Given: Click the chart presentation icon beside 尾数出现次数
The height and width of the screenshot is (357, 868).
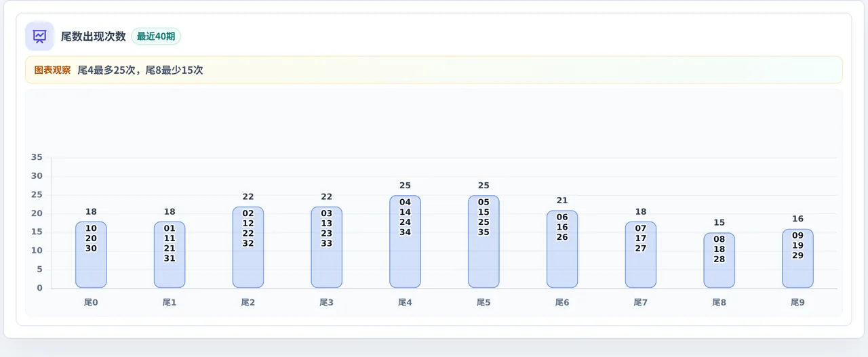Looking at the screenshot, I should 39,36.
